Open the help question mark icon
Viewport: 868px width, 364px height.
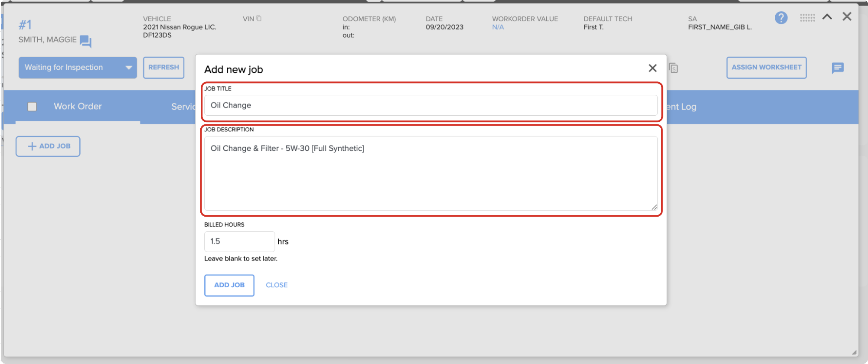pyautogui.click(x=781, y=18)
